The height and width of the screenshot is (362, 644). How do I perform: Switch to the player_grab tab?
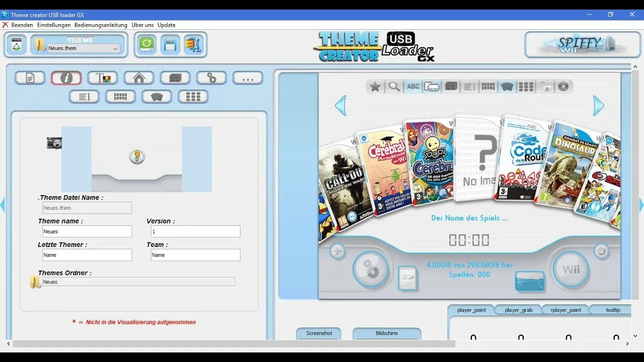[x=519, y=310]
